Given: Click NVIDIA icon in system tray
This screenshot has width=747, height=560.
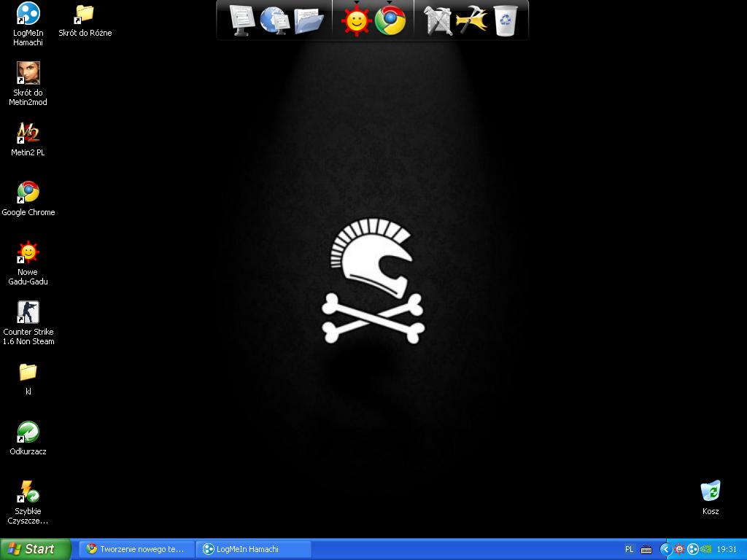Looking at the screenshot, I should 705,549.
